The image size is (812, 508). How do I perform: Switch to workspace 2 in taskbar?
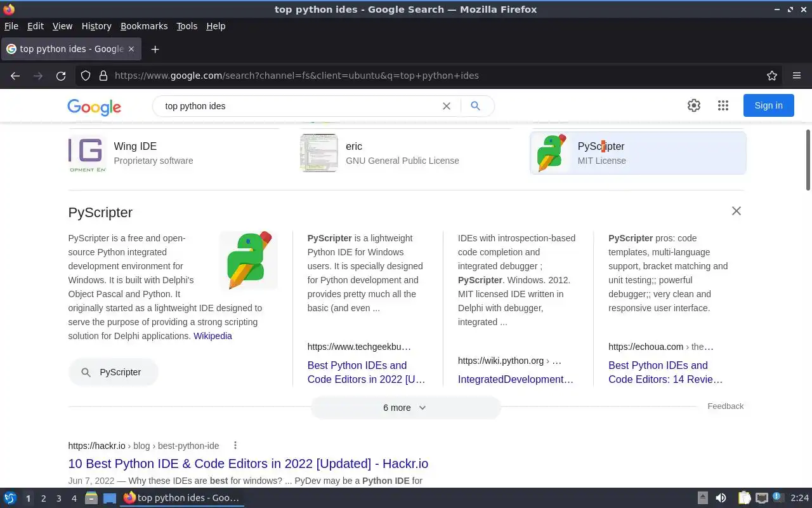[43, 498]
